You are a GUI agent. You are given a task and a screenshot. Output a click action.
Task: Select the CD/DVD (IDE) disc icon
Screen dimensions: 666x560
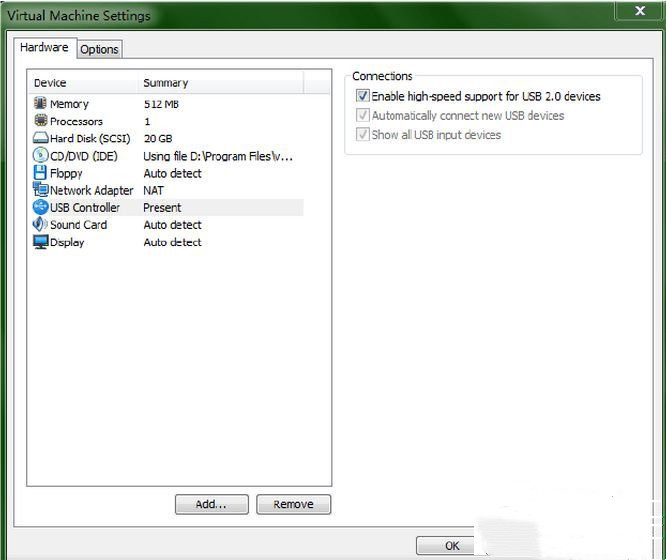(x=41, y=155)
